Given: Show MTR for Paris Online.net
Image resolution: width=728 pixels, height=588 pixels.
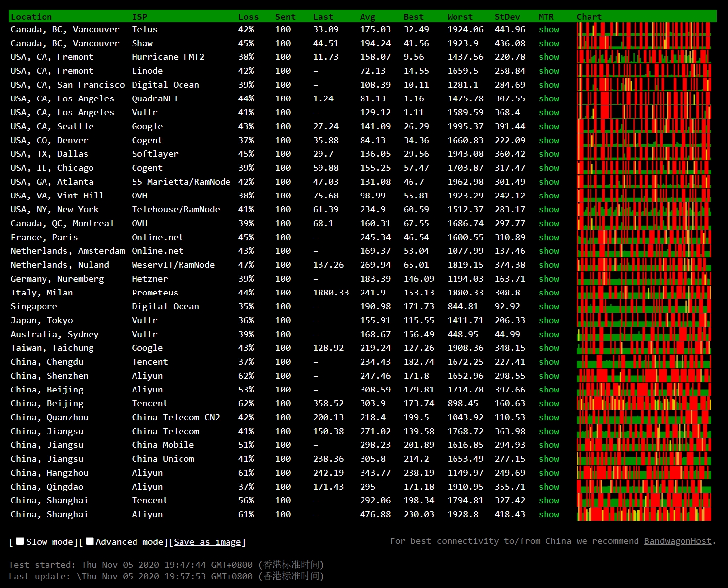Looking at the screenshot, I should point(549,237).
